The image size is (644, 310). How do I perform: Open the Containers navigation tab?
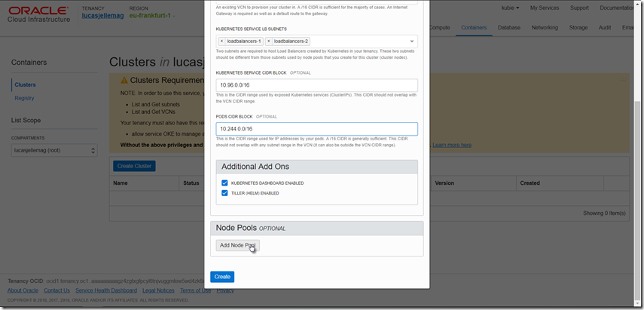[x=474, y=28]
